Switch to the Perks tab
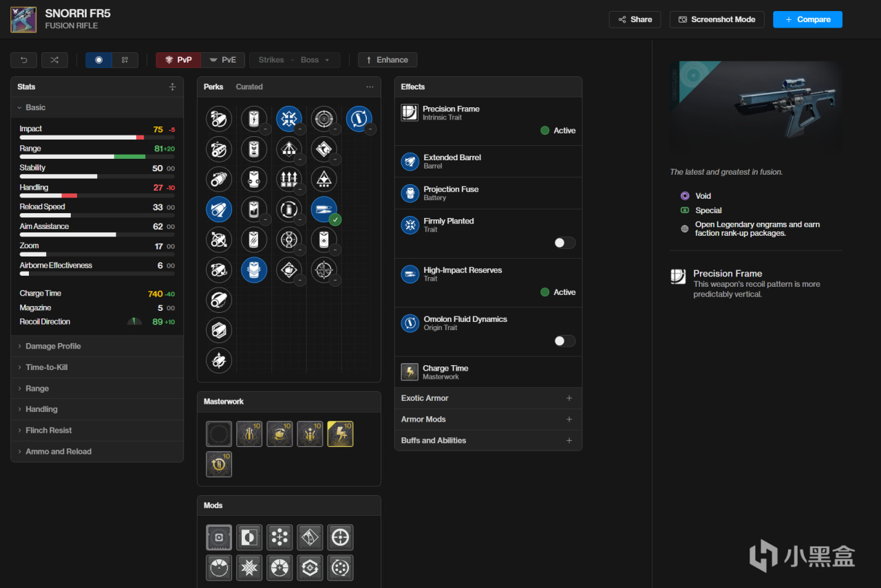Viewport: 881px width, 588px height. tap(213, 87)
